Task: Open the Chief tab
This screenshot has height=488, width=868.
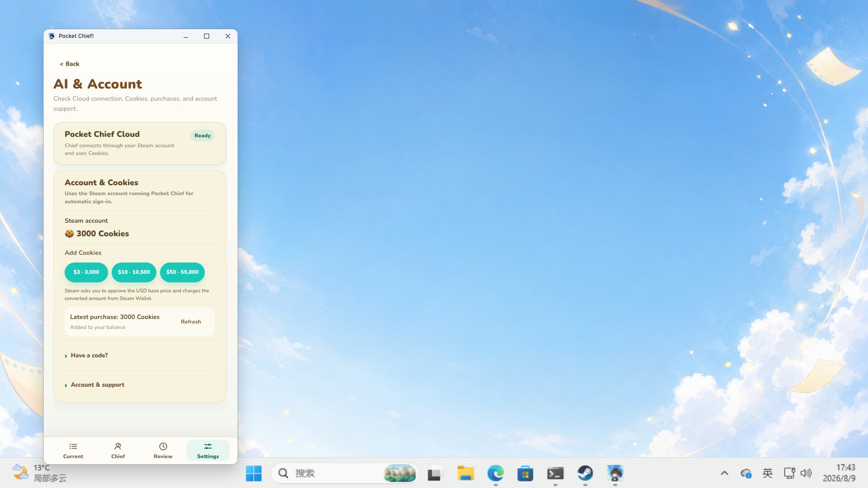Action: click(118, 450)
